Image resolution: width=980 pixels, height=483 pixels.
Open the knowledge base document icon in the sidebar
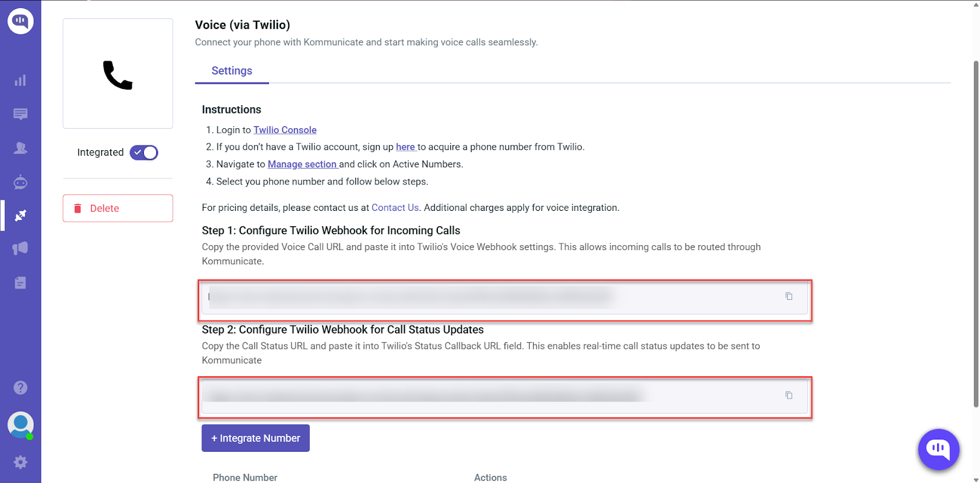tap(20, 283)
